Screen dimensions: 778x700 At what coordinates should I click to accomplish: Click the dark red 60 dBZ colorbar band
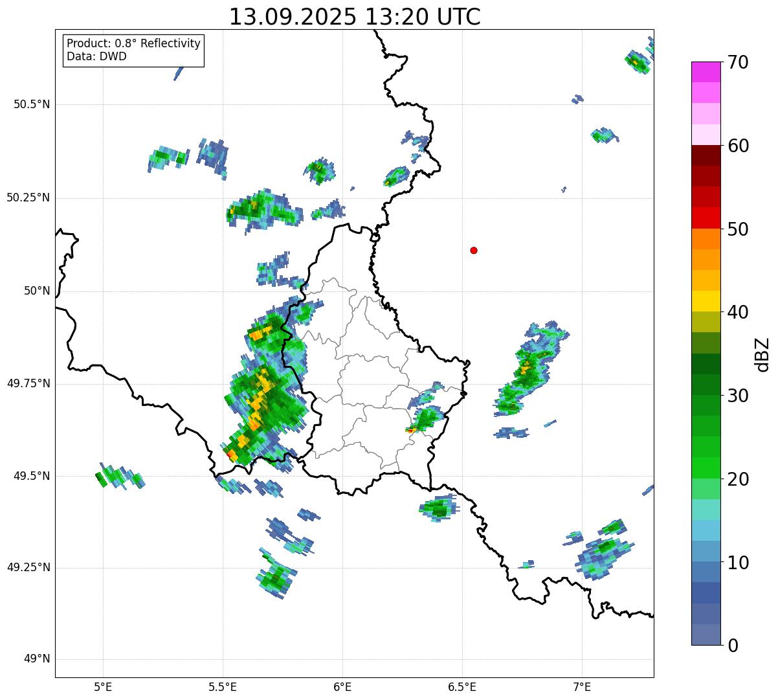[x=706, y=155]
